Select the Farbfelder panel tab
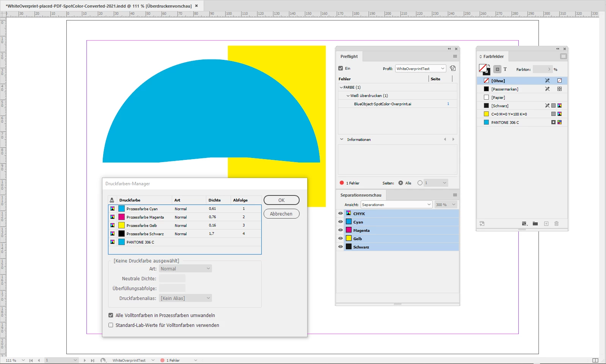This screenshot has width=606, height=364. pyautogui.click(x=493, y=56)
